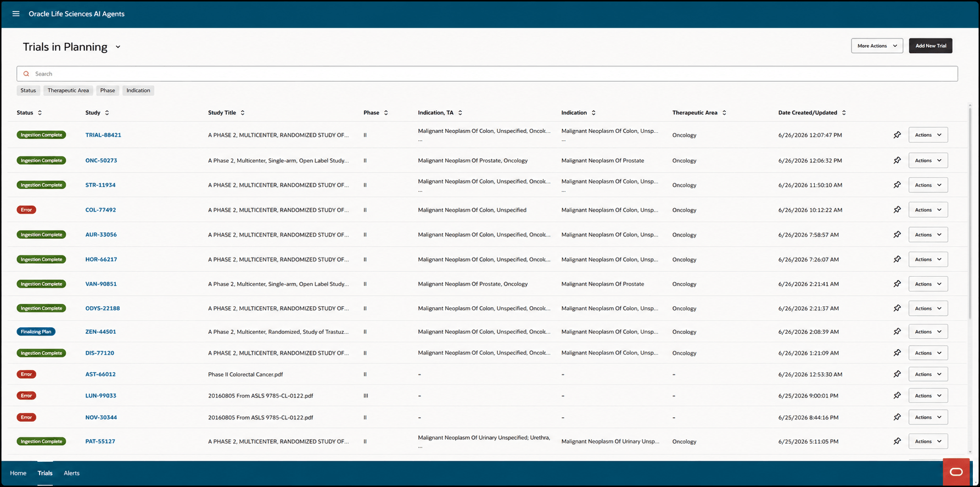
Task: Click the Finalizing Plan status badge
Action: click(36, 332)
